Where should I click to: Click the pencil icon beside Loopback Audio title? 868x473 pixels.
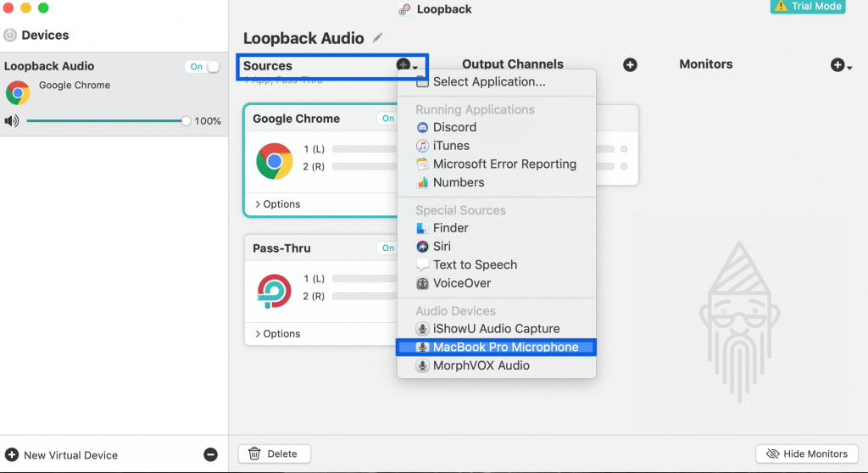(x=377, y=37)
